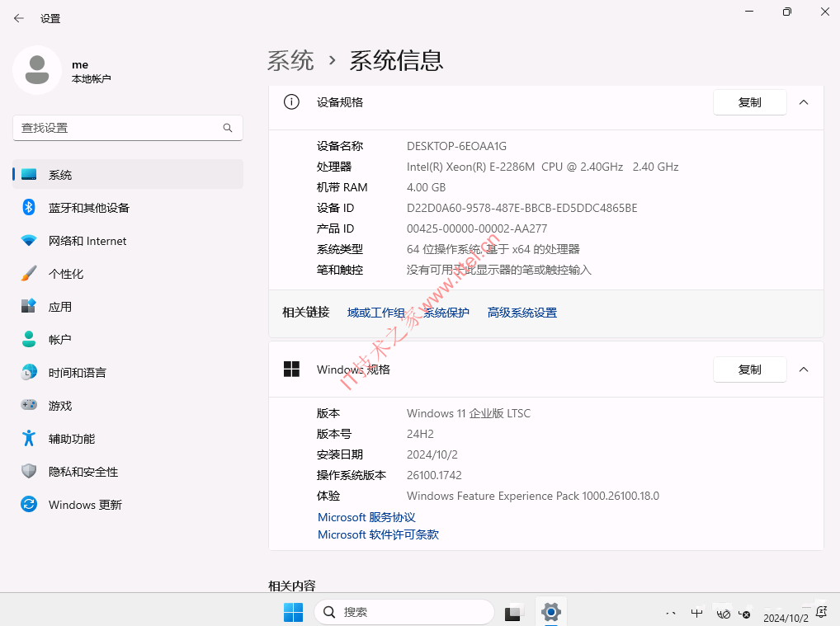The width and height of the screenshot is (840, 626).
Task: Click the device ID D22D0A60-9578-487E-BBCB-ED5DDC4865BE
Action: pos(521,208)
